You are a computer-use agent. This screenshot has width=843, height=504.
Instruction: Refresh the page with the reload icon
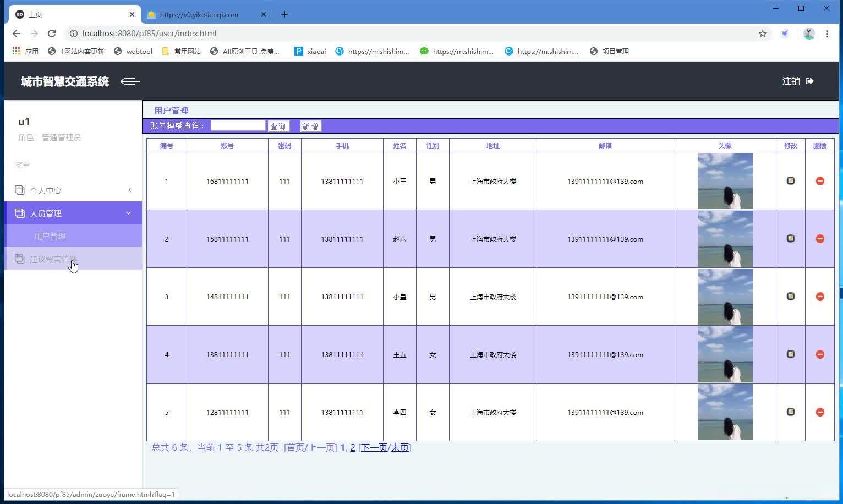[x=52, y=34]
